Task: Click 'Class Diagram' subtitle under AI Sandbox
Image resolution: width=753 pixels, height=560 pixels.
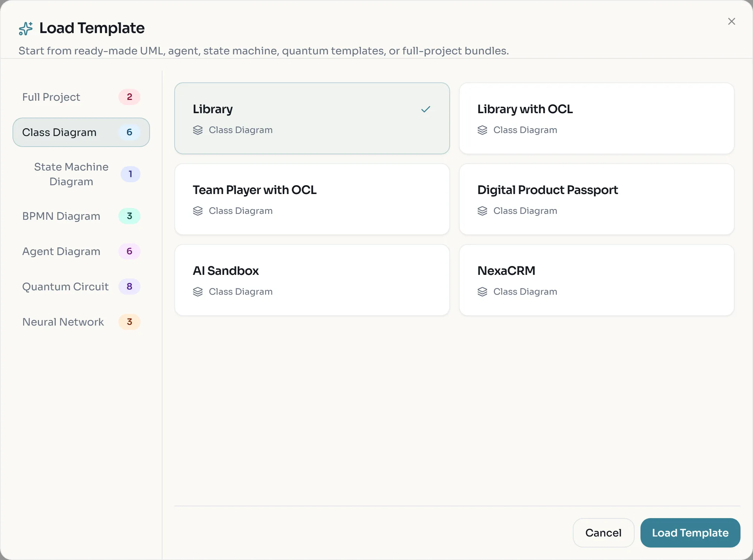Action: [x=240, y=292]
